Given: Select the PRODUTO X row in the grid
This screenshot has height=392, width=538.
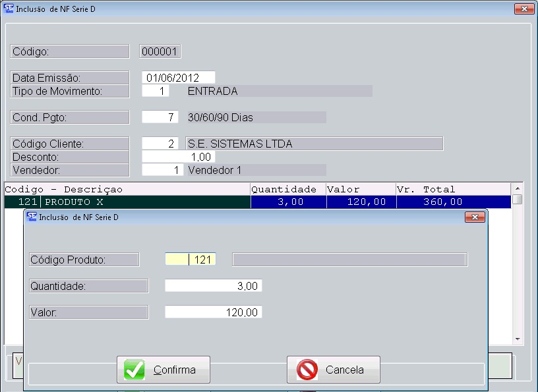Looking at the screenshot, I should point(145,202).
